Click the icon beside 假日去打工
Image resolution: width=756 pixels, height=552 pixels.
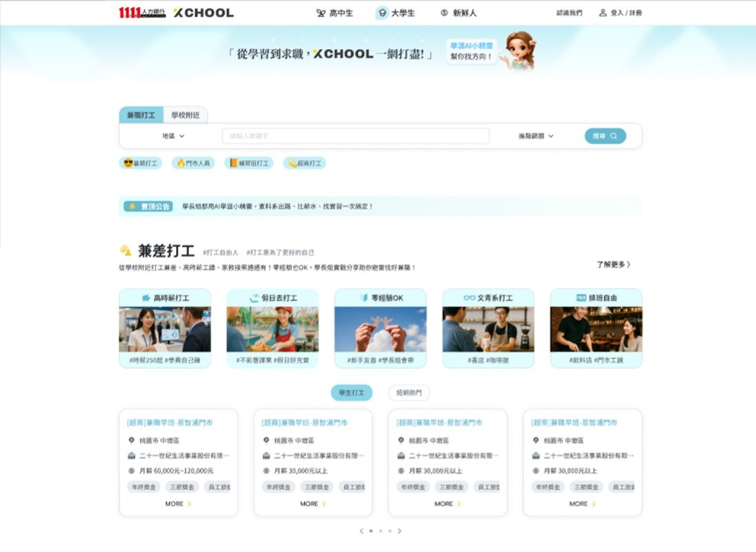click(x=254, y=298)
